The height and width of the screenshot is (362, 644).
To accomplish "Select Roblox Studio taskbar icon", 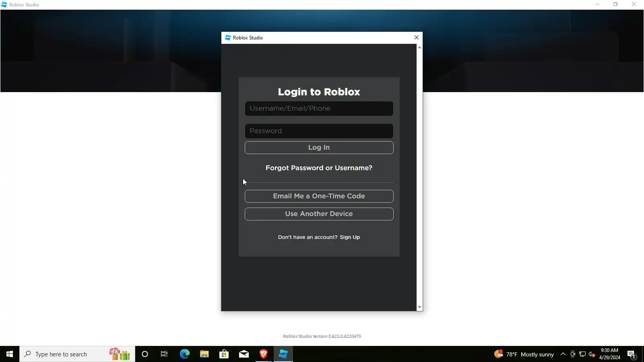I will point(283,354).
